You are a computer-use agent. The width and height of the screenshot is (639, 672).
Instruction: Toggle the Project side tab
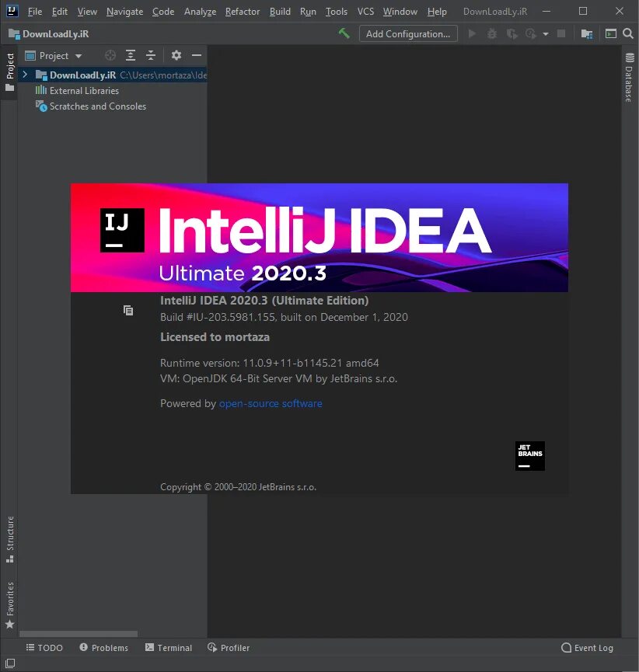click(x=10, y=72)
